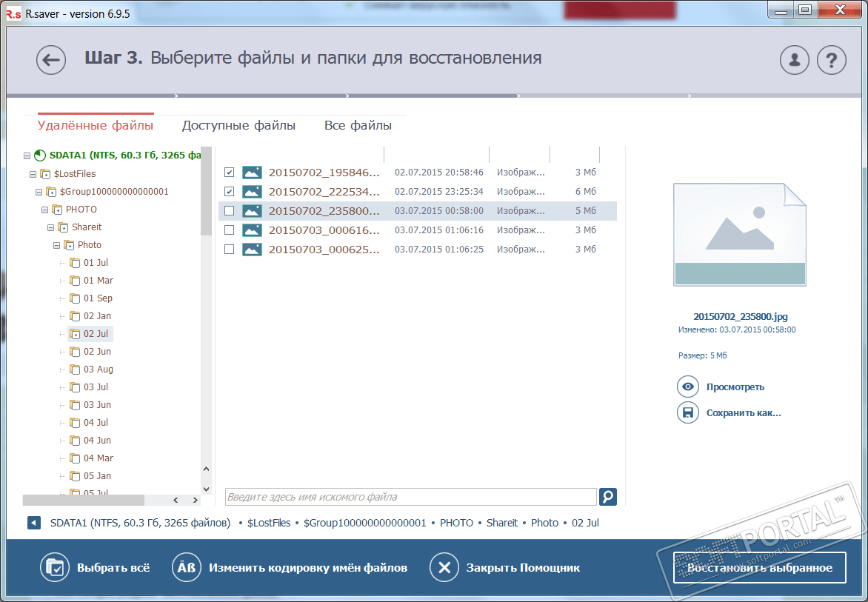Click image icon of 20150702_222534 file
The height and width of the screenshot is (602, 868).
[252, 192]
